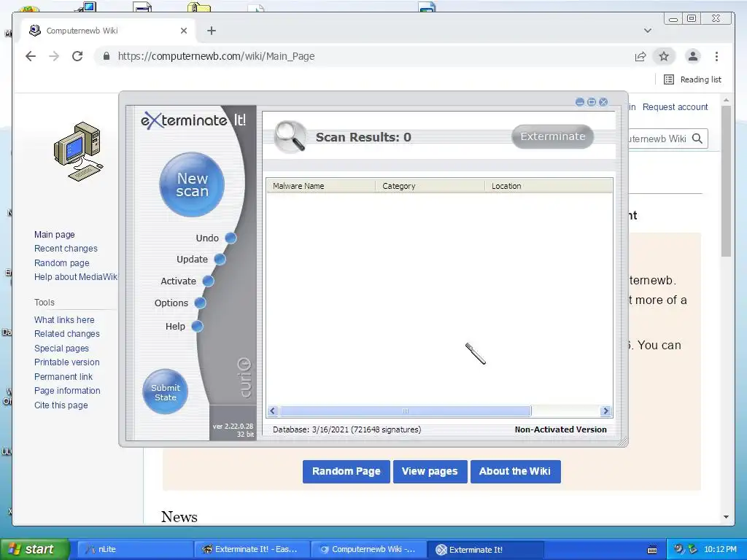Click the taskbar clock showing 10:12 PM
Screen dimensions: 747x560
[720, 550]
